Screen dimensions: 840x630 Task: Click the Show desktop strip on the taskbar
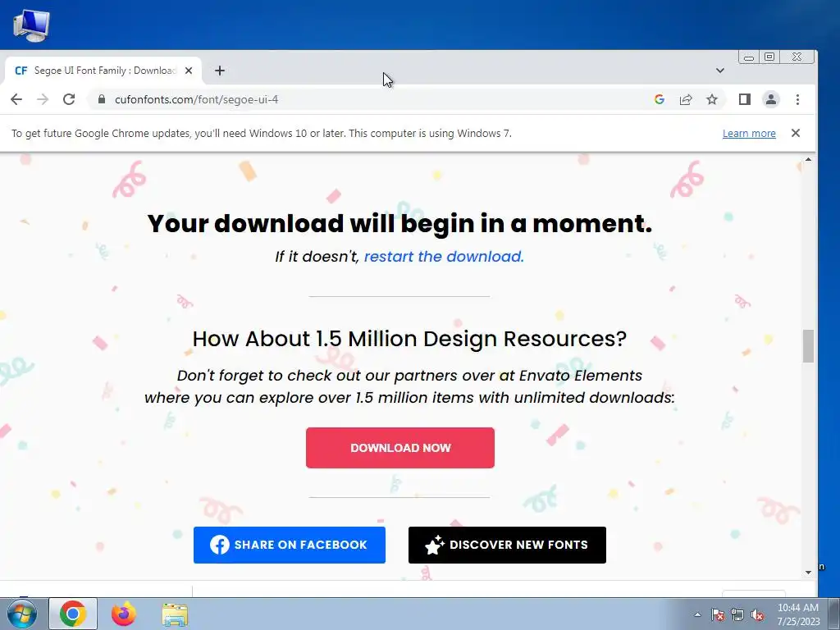(833, 614)
